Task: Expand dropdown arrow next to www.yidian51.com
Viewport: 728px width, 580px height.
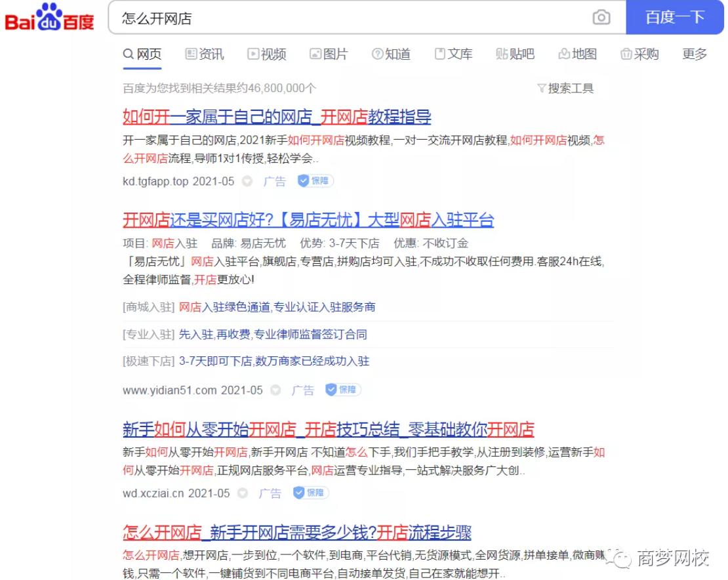Action: [275, 390]
